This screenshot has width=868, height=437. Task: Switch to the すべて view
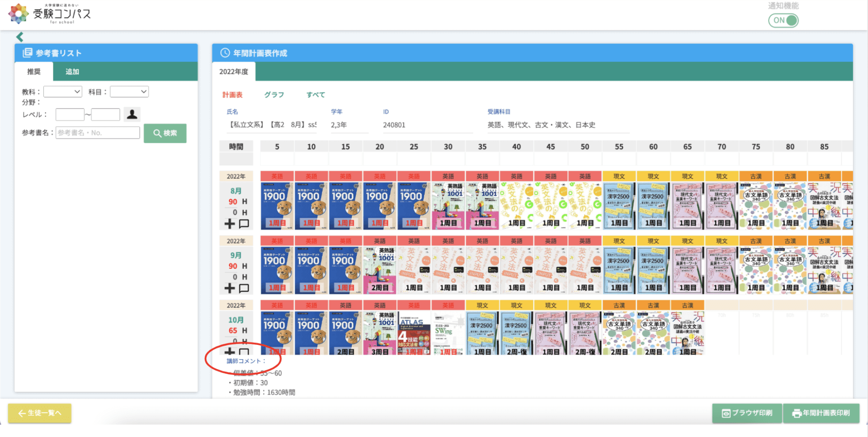pyautogui.click(x=316, y=94)
